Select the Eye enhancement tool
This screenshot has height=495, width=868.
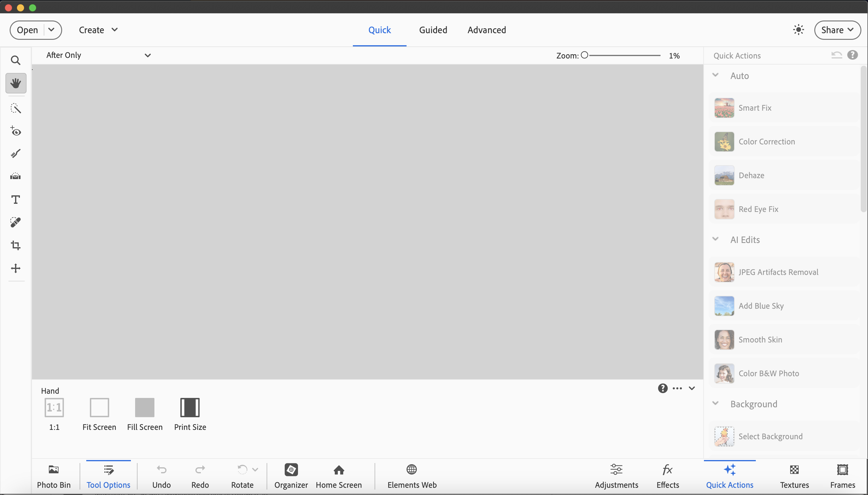click(x=15, y=131)
